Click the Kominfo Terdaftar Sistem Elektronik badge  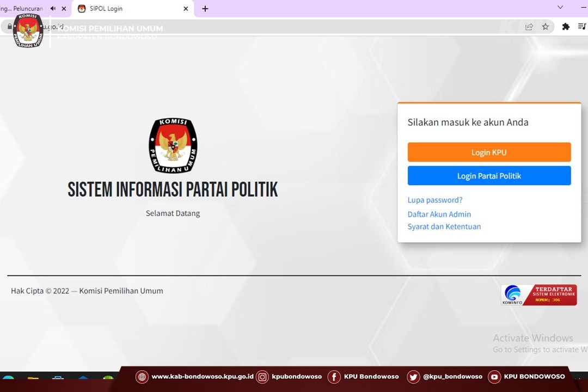coord(538,295)
